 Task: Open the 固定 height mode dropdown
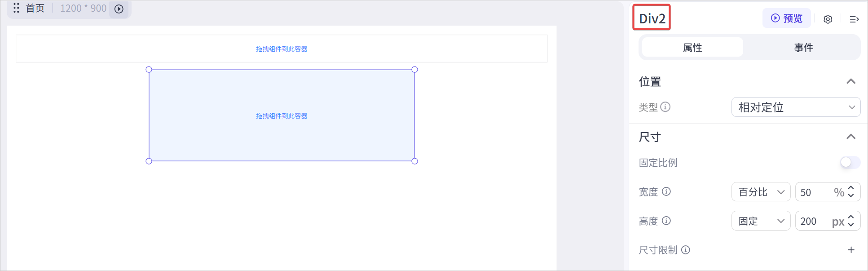761,221
